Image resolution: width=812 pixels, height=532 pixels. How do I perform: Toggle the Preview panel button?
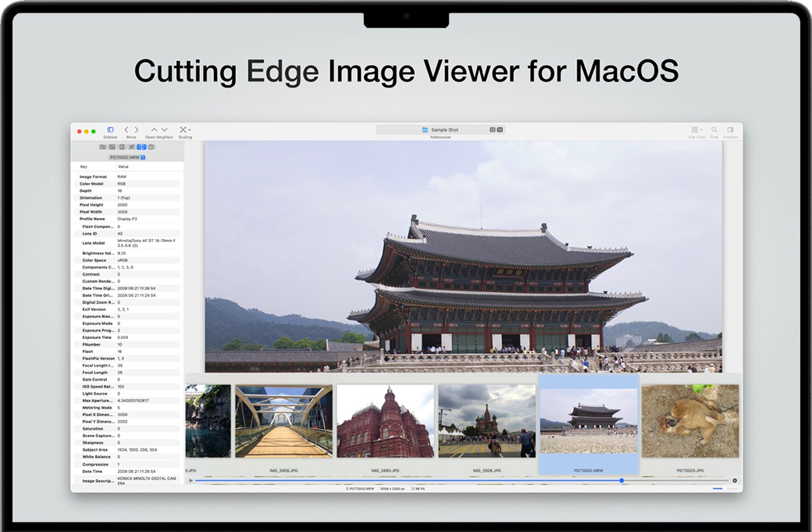pos(730,130)
